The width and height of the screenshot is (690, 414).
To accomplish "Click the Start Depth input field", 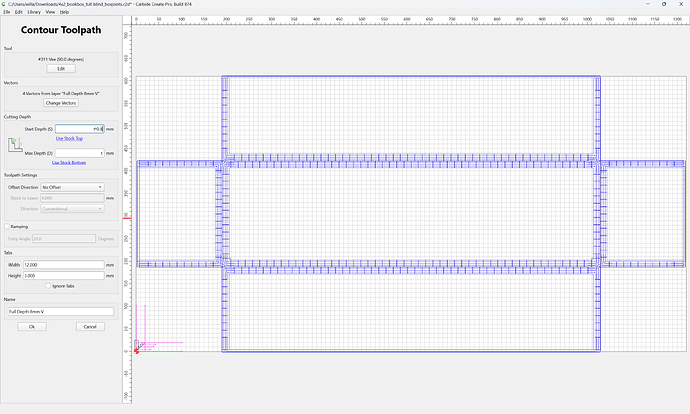I will pos(80,129).
